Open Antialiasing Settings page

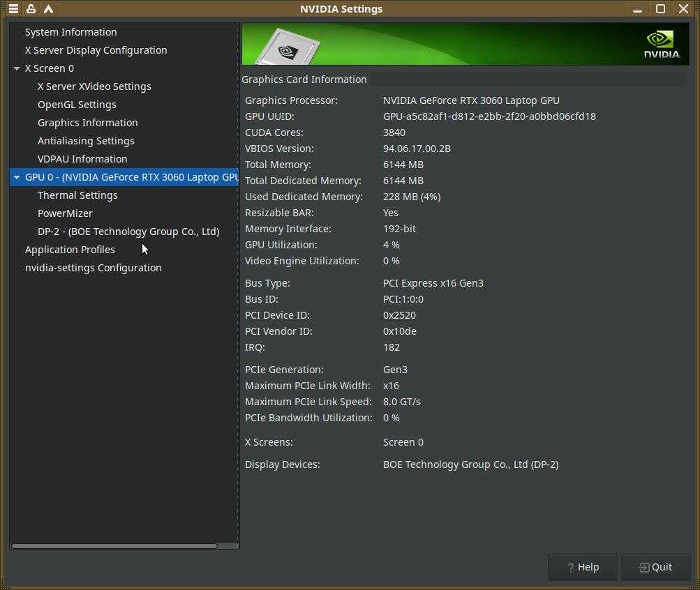[x=86, y=141]
